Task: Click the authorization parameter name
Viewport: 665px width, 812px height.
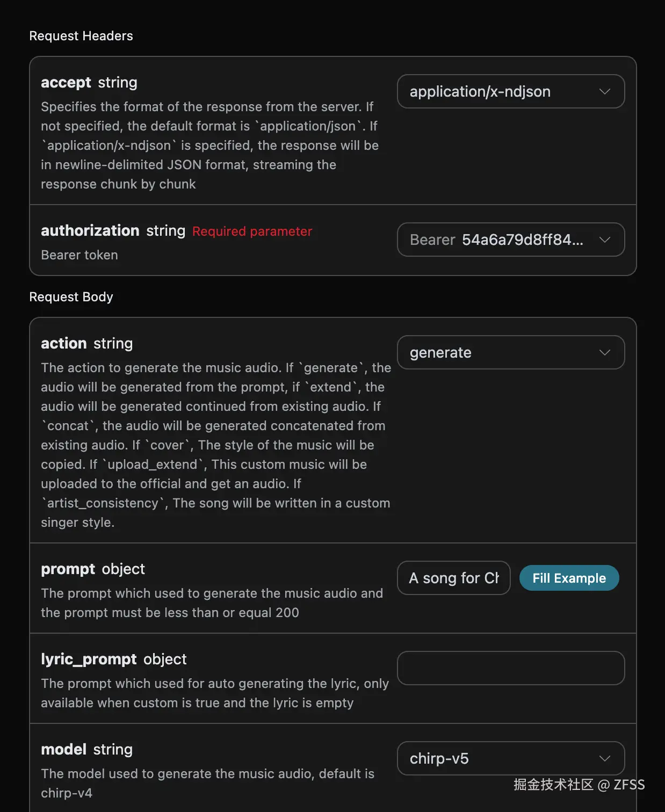Action: pyautogui.click(x=90, y=231)
